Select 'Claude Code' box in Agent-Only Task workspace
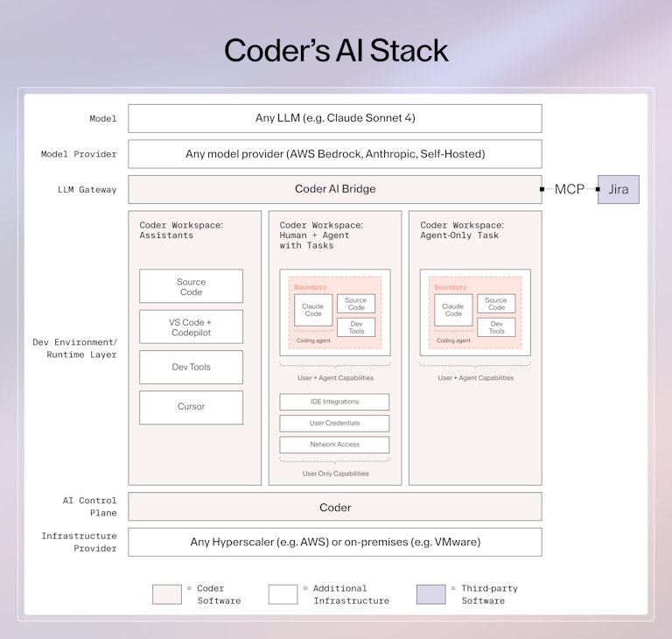This screenshot has height=639, width=672. (x=453, y=310)
